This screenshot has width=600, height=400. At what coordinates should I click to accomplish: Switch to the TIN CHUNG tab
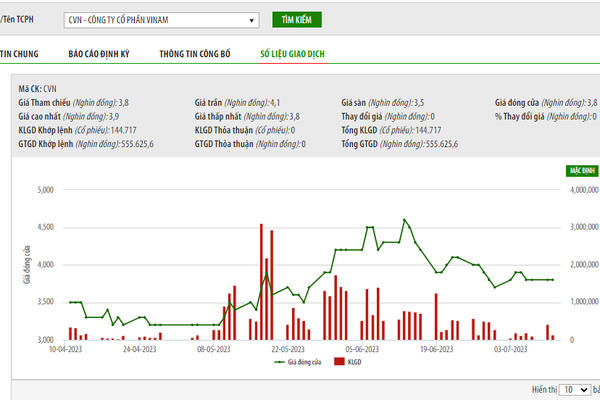pyautogui.click(x=19, y=54)
